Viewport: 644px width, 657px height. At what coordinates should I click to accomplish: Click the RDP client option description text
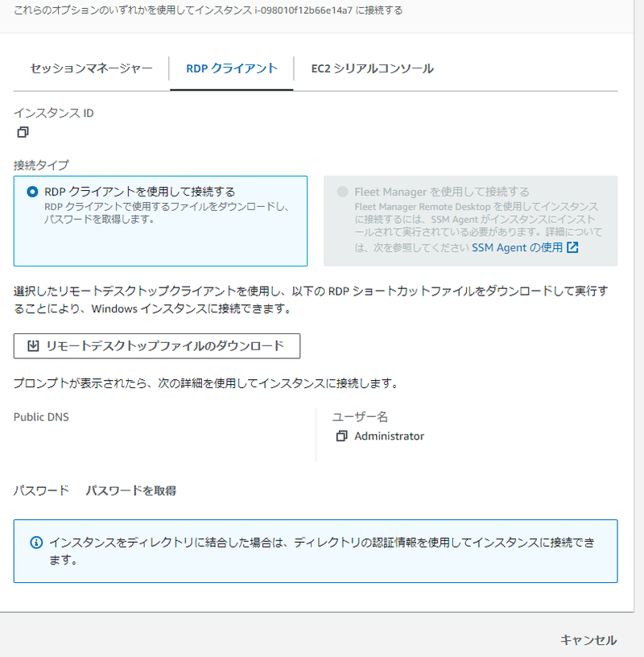167,213
